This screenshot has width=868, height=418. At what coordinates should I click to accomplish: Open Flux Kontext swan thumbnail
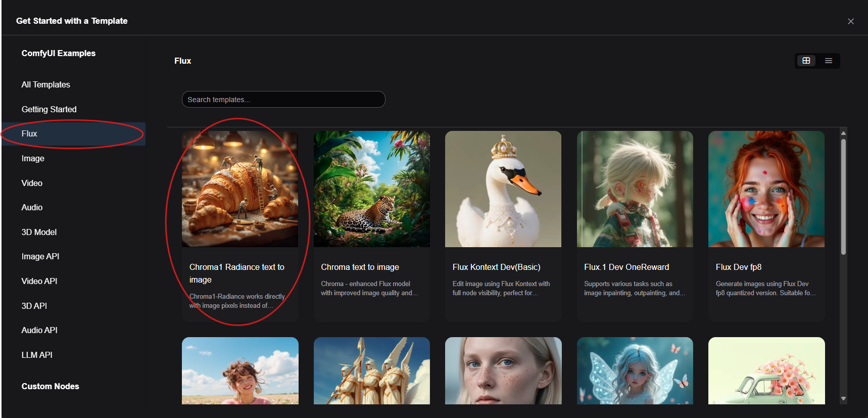[503, 189]
